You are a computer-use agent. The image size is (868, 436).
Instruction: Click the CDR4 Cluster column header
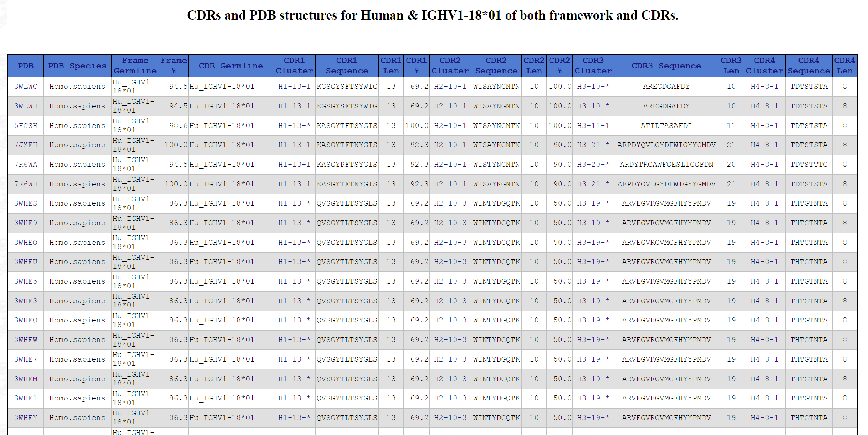click(x=764, y=66)
